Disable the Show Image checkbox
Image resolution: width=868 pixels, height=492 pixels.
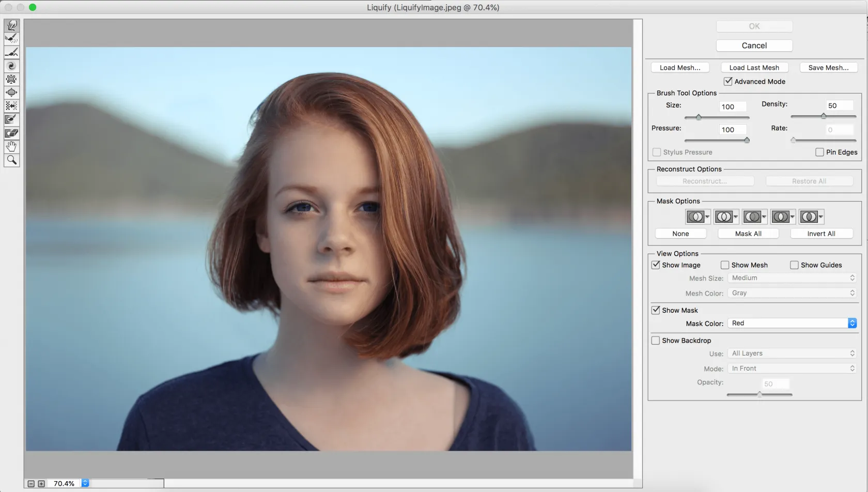(x=656, y=265)
